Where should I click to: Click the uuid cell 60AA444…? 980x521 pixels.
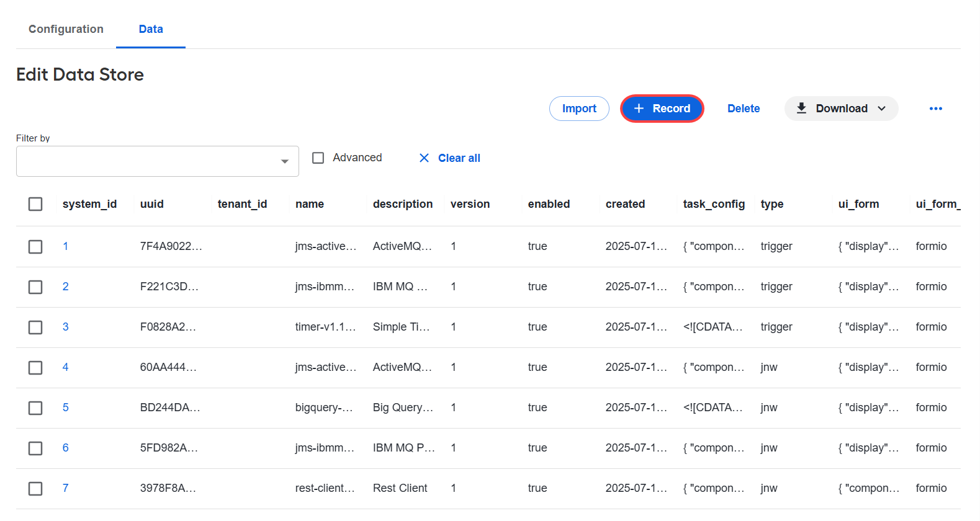coord(168,367)
